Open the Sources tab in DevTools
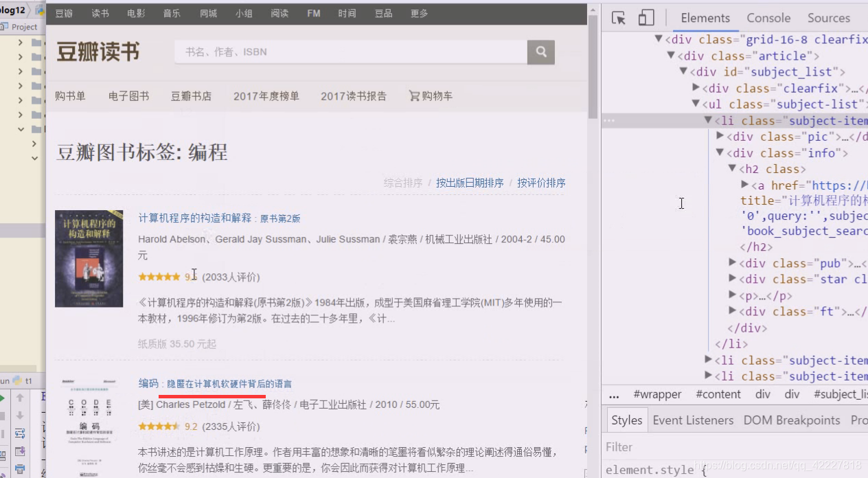Screen dimensions: 868x478 pos(828,19)
